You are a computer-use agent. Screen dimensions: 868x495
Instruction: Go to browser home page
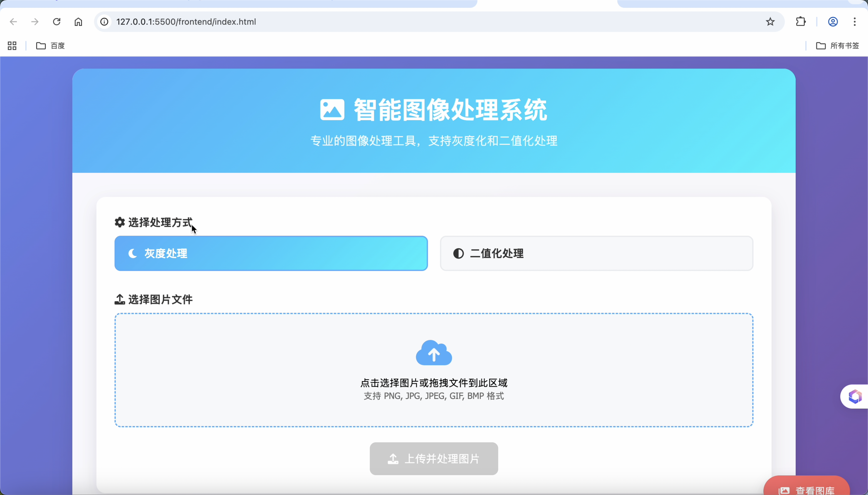pyautogui.click(x=78, y=22)
